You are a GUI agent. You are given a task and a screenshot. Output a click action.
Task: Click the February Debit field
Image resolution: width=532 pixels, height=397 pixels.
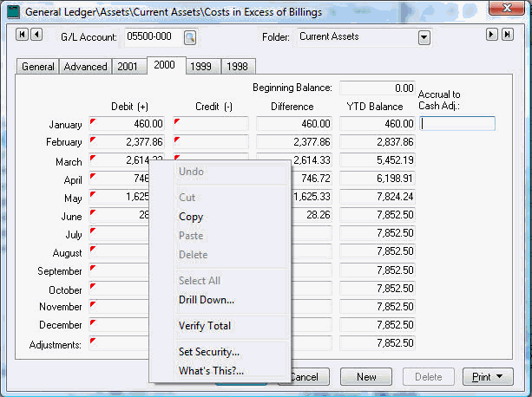pyautogui.click(x=127, y=142)
